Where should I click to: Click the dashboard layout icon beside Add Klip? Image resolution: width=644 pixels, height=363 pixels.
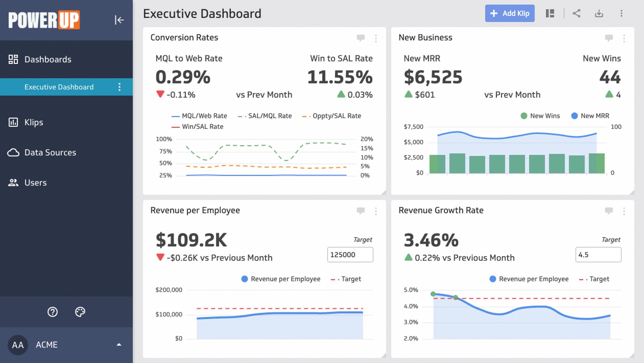[x=550, y=13]
